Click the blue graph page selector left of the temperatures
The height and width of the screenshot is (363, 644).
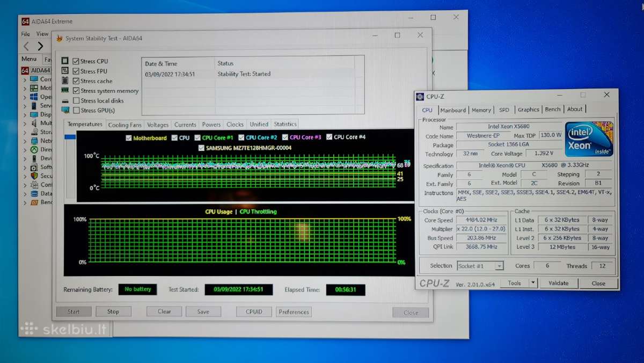pos(70,137)
